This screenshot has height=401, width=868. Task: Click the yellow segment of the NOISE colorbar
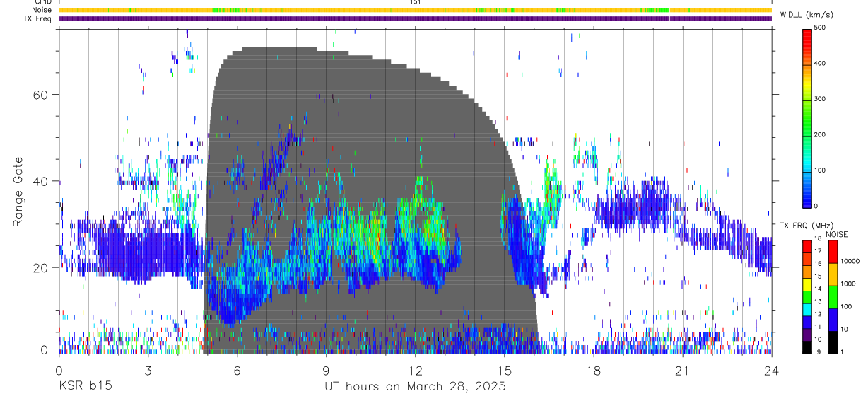coord(832,274)
